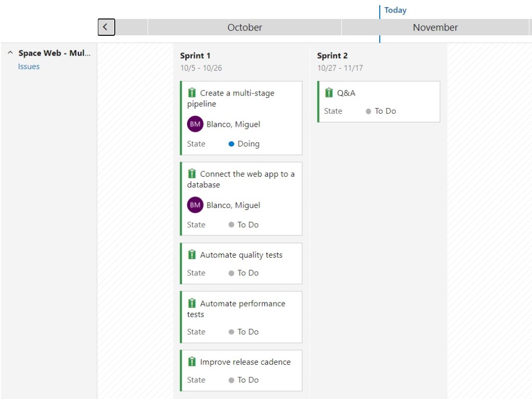Click the BM avatar on the database card
Viewport: 532px width, 399px height.
coord(195,205)
